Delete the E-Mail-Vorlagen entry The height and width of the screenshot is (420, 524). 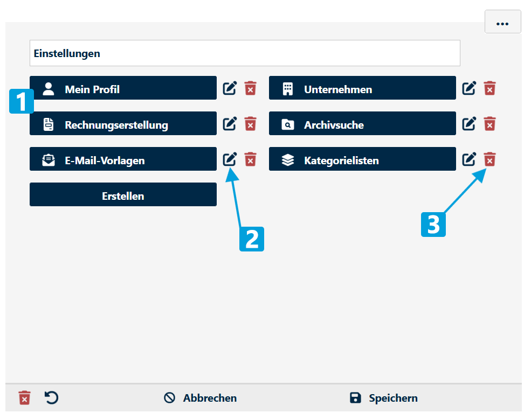(250, 159)
